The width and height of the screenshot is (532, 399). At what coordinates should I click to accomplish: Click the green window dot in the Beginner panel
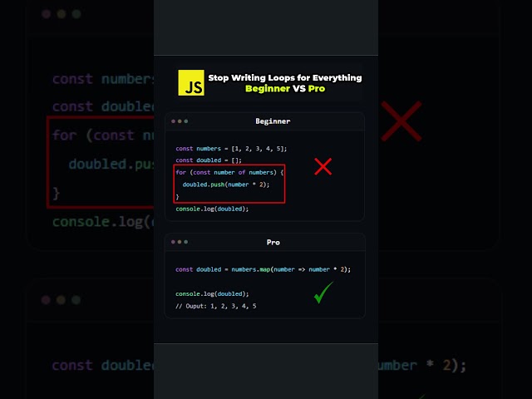point(186,121)
